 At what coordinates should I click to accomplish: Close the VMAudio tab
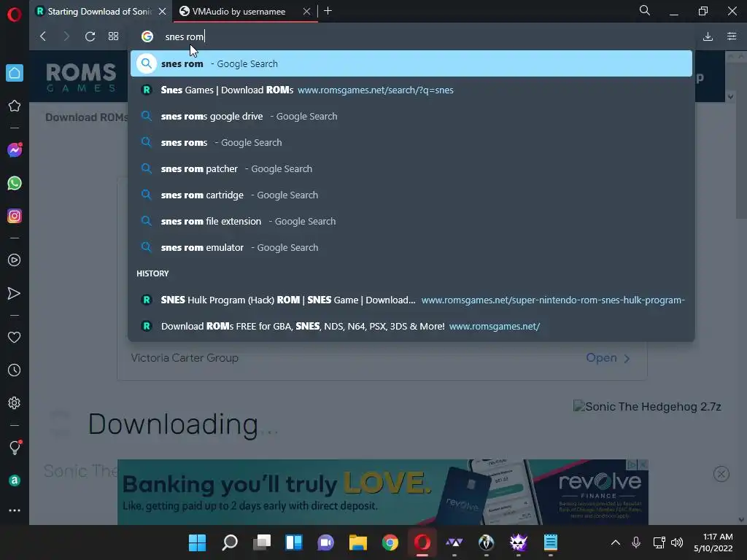(307, 12)
